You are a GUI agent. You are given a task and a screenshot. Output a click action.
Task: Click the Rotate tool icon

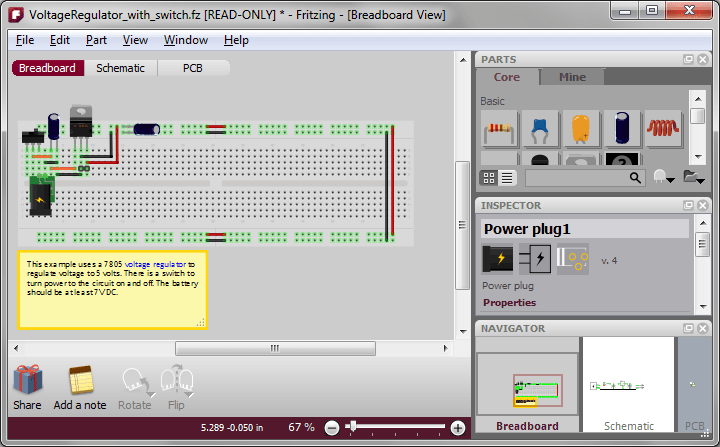click(x=138, y=382)
